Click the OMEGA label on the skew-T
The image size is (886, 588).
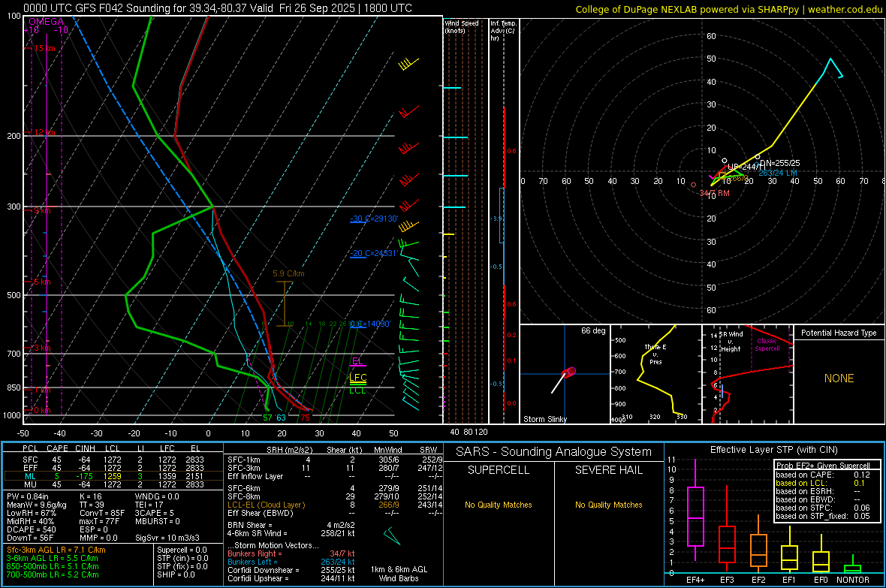point(47,22)
